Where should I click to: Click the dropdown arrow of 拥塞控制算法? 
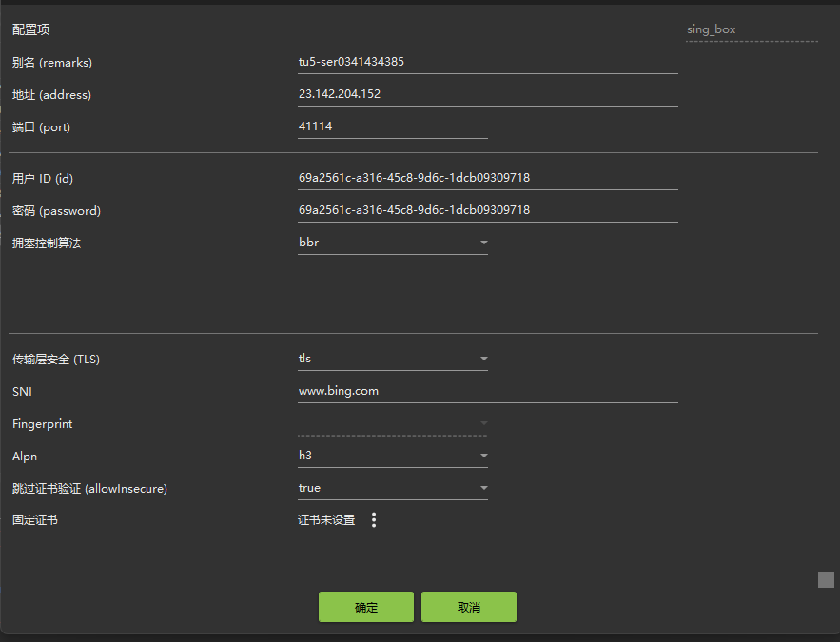[483, 243]
